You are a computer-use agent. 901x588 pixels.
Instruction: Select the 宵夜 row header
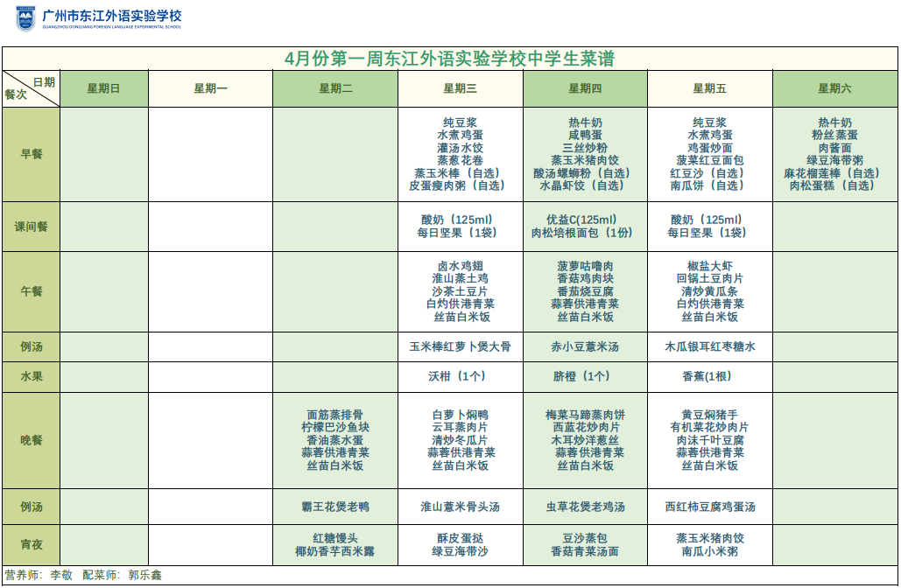[x=31, y=544]
